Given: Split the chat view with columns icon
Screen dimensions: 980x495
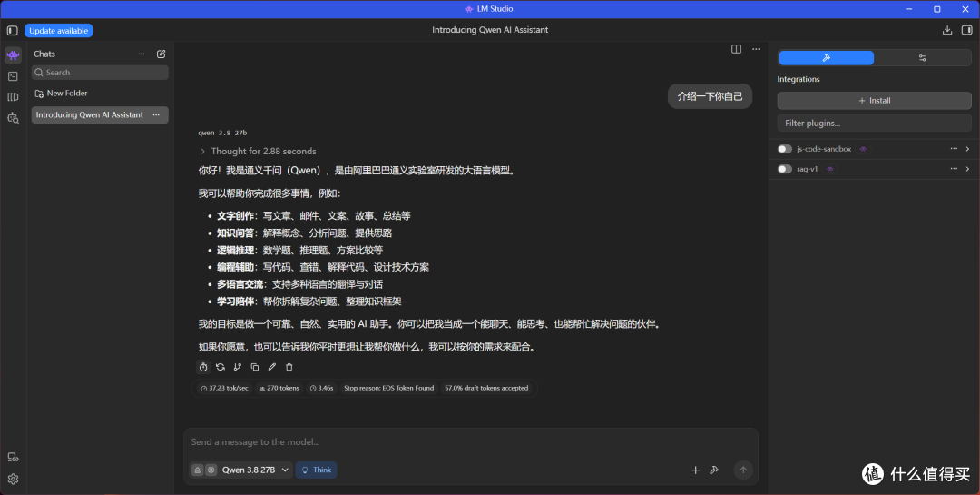Looking at the screenshot, I should click(736, 49).
